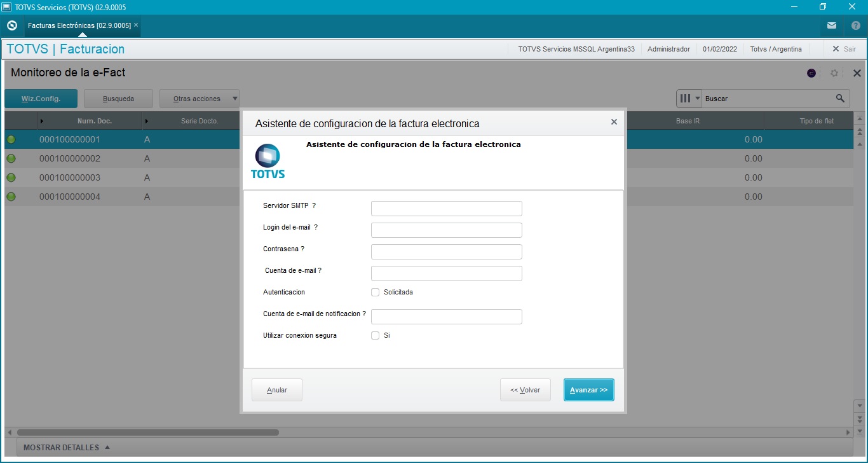
Task: Close Monitoreo de la e-Fact panel
Action: [857, 73]
